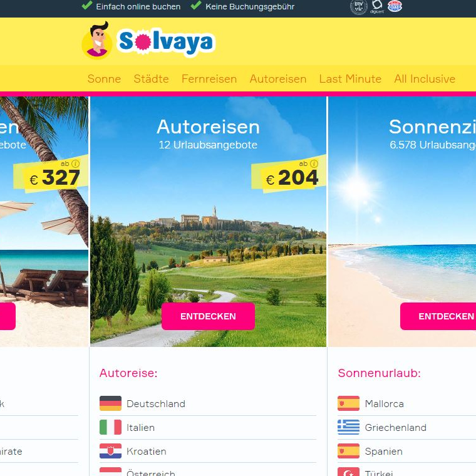This screenshot has height=476, width=476.
Task: Click the Croatian flag icon
Action: pos(110,451)
